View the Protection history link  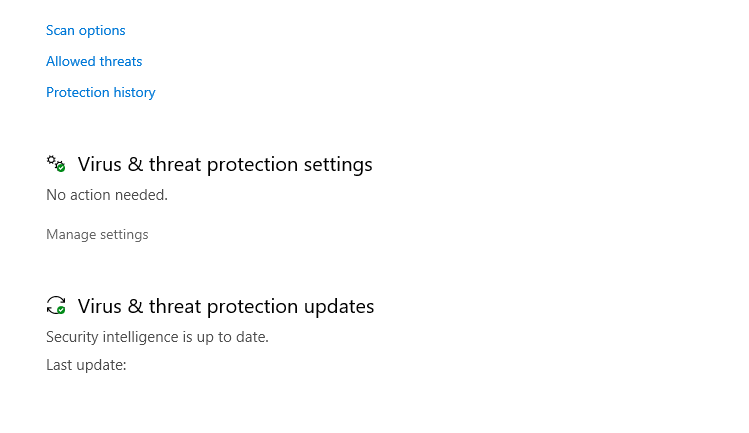(101, 92)
